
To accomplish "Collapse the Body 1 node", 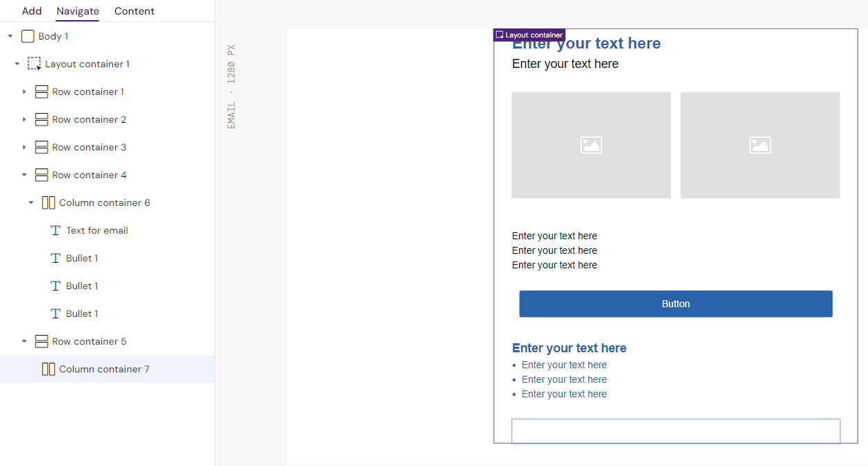I will coord(10,36).
